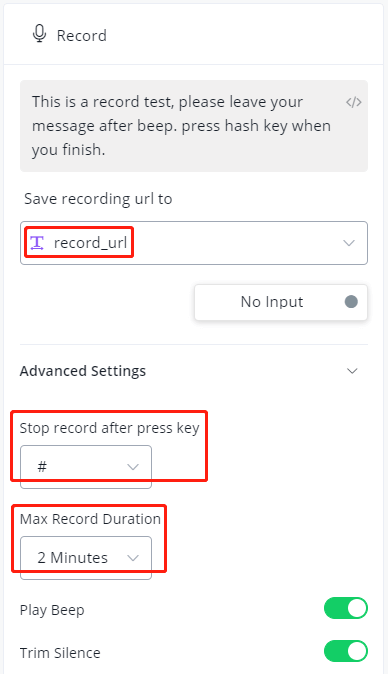Viewport: 388px width, 674px height.
Task: Click the Save recording url to label
Action: pyautogui.click(x=98, y=199)
